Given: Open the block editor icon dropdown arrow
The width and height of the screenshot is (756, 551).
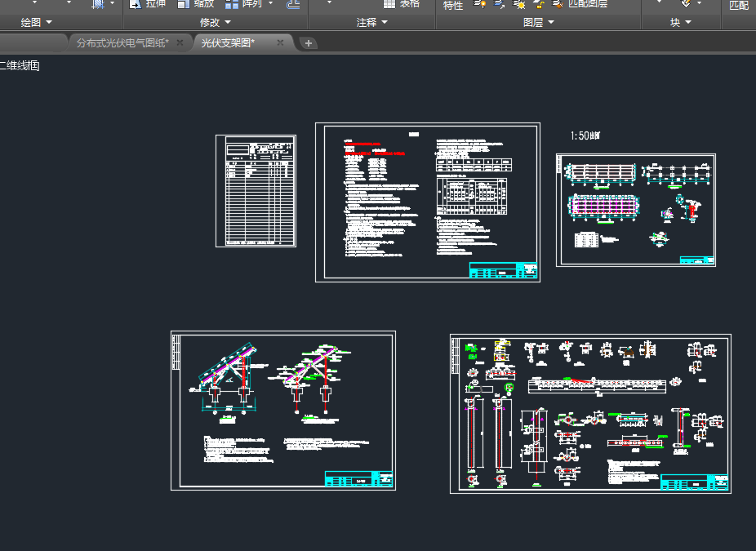Looking at the screenshot, I should point(699,3).
